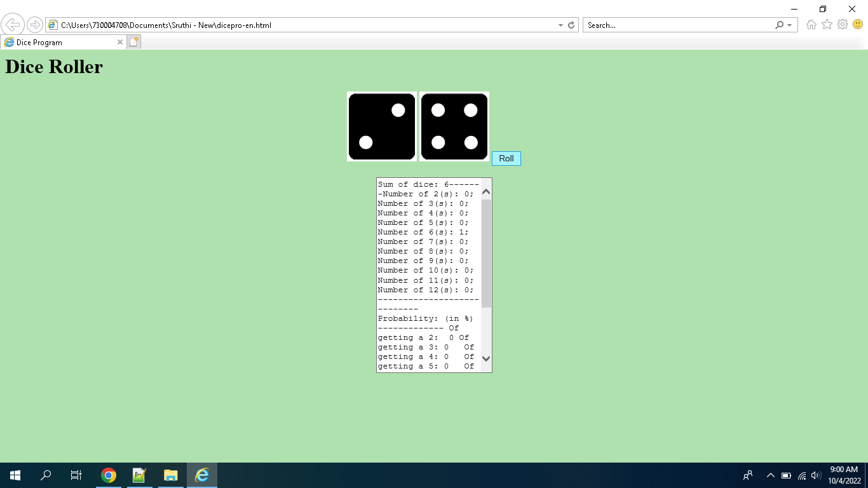The image size is (868, 488).
Task: Click the smiley feedback icon
Action: pos(858,25)
